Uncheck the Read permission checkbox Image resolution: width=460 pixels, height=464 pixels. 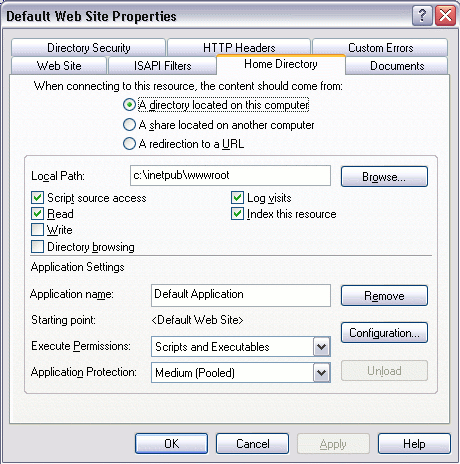point(37,214)
